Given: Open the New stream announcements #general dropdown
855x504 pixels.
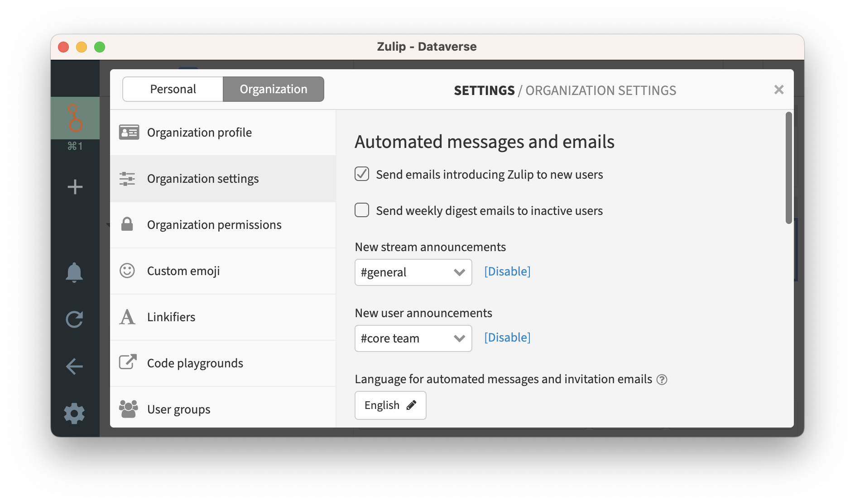Looking at the screenshot, I should coord(413,272).
